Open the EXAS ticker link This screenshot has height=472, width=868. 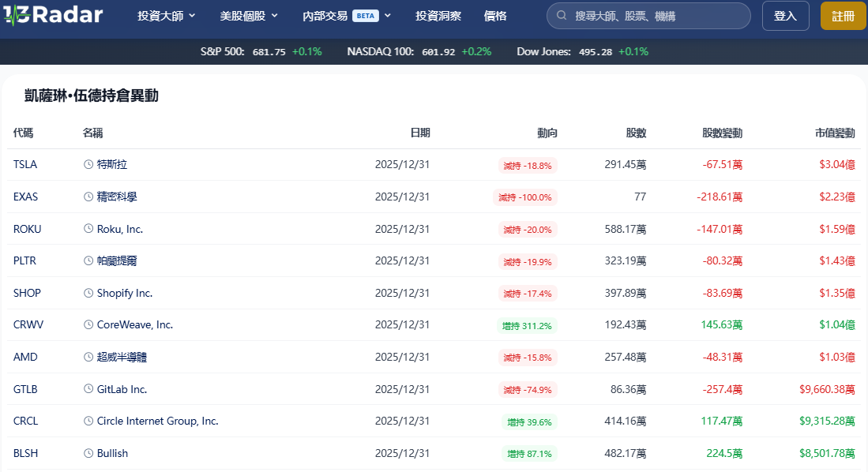25,197
